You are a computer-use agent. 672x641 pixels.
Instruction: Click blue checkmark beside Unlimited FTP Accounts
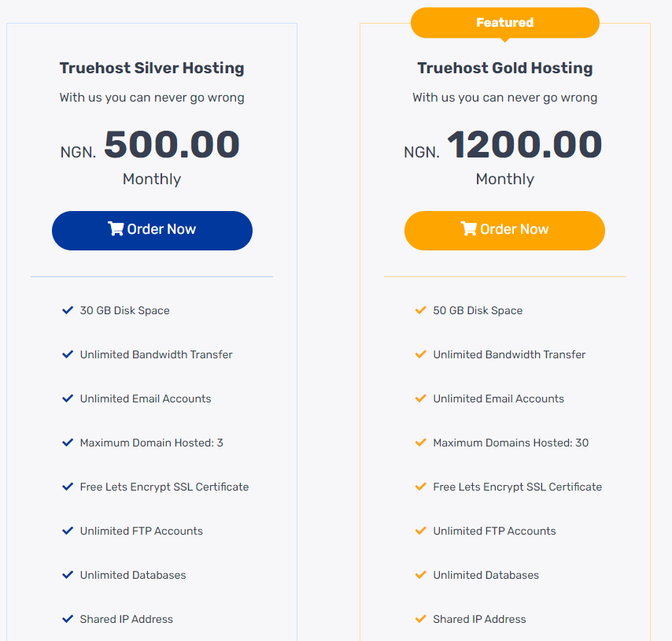click(x=68, y=531)
